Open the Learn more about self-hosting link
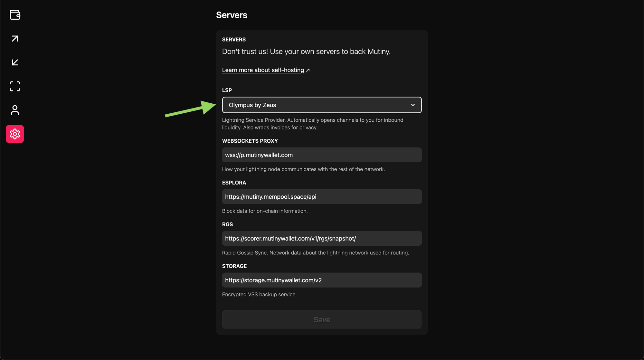 263,70
